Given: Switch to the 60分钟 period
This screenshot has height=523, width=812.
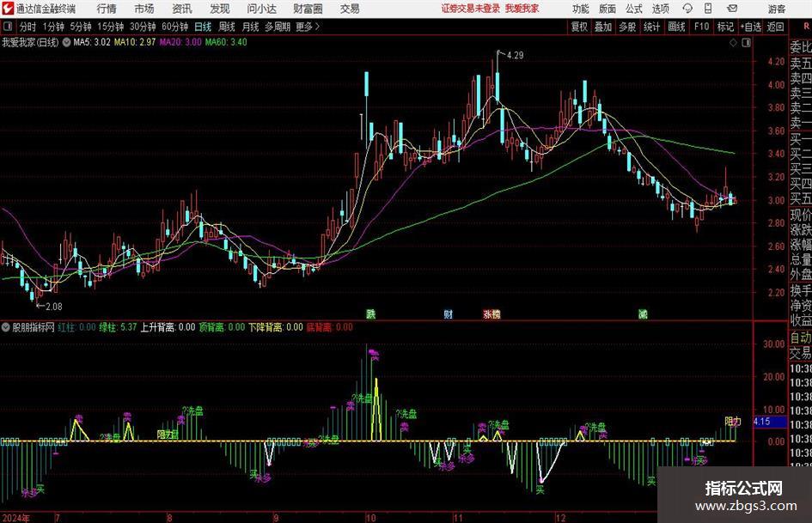Looking at the screenshot, I should click(175, 27).
